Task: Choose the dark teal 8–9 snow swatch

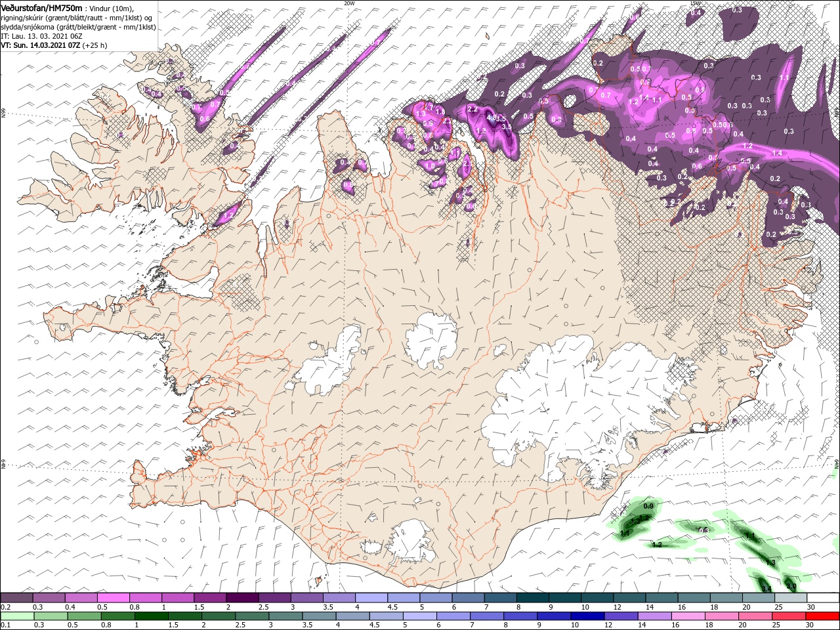Action: coord(533,597)
